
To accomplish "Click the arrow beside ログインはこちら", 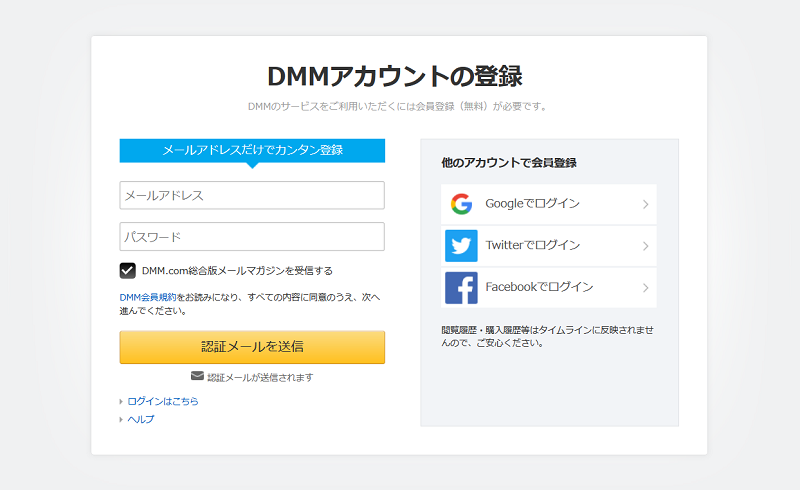I will 121,402.
